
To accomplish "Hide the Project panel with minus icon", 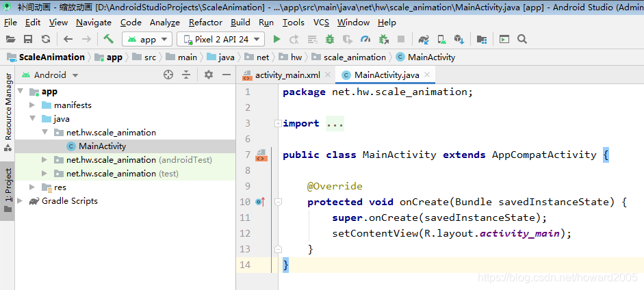I will 227,75.
